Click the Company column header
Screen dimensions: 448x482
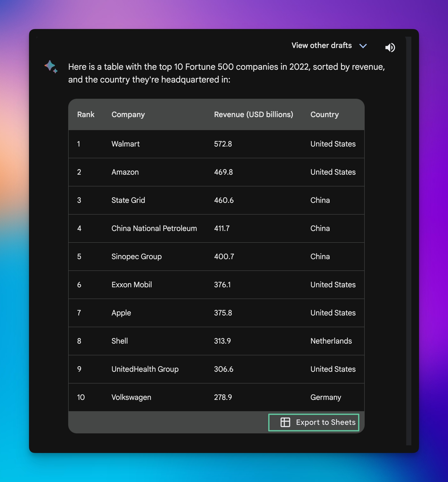tap(128, 115)
